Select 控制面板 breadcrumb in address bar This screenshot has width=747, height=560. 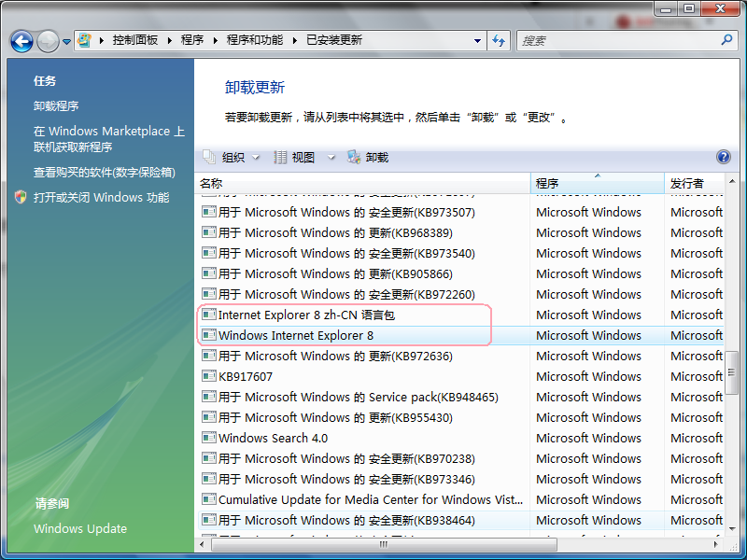coord(135,40)
